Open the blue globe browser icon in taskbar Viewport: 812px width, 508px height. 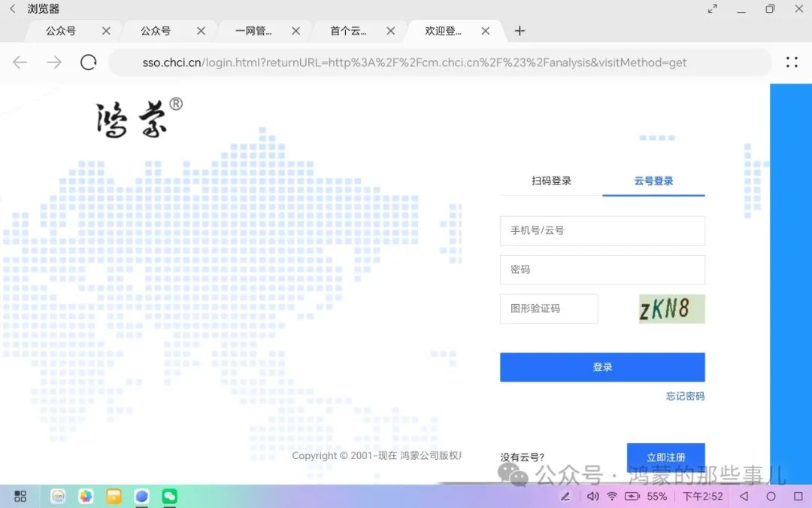[x=142, y=496]
